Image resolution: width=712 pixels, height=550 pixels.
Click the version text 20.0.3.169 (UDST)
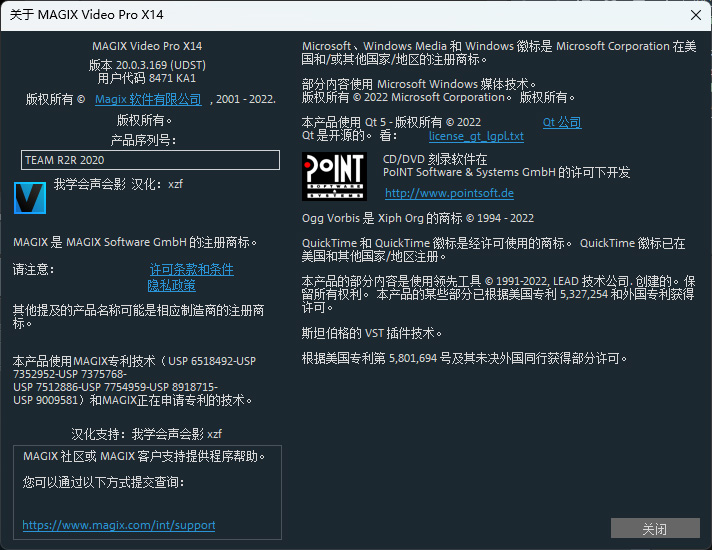pos(147,65)
